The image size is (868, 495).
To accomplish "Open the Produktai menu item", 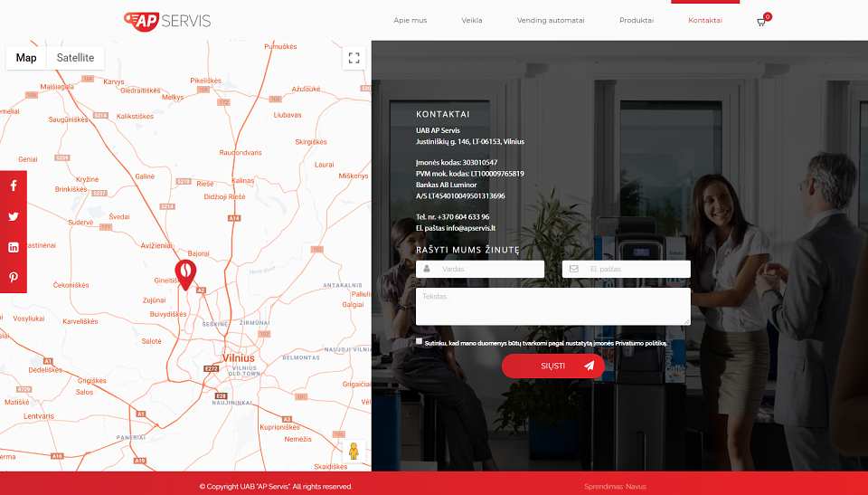I will click(x=637, y=21).
